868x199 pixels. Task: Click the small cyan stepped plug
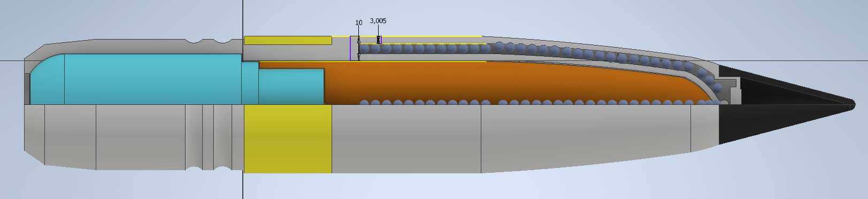tap(291, 87)
